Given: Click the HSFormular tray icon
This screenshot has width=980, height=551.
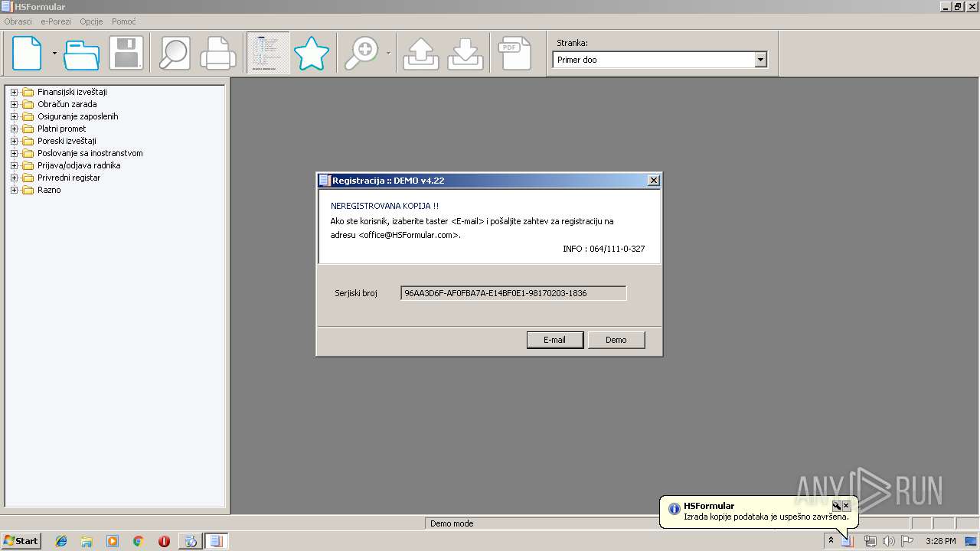Looking at the screenshot, I should (x=848, y=541).
